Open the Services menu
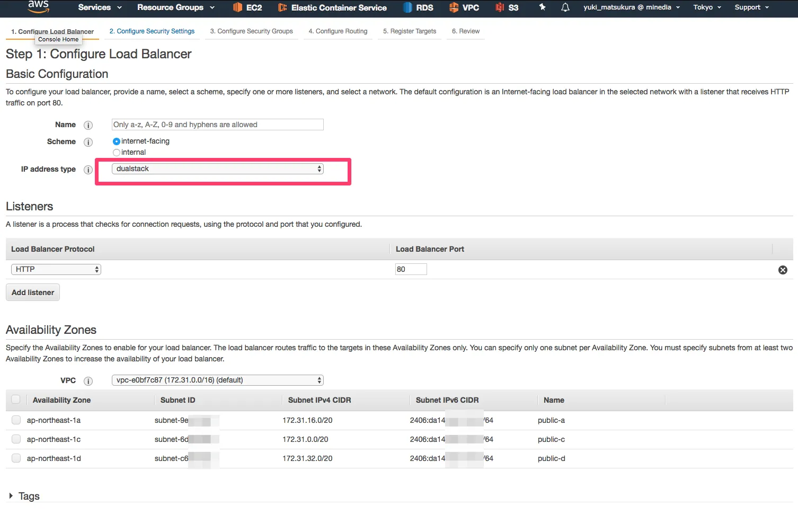Image resolution: width=798 pixels, height=532 pixels. pyautogui.click(x=100, y=7)
